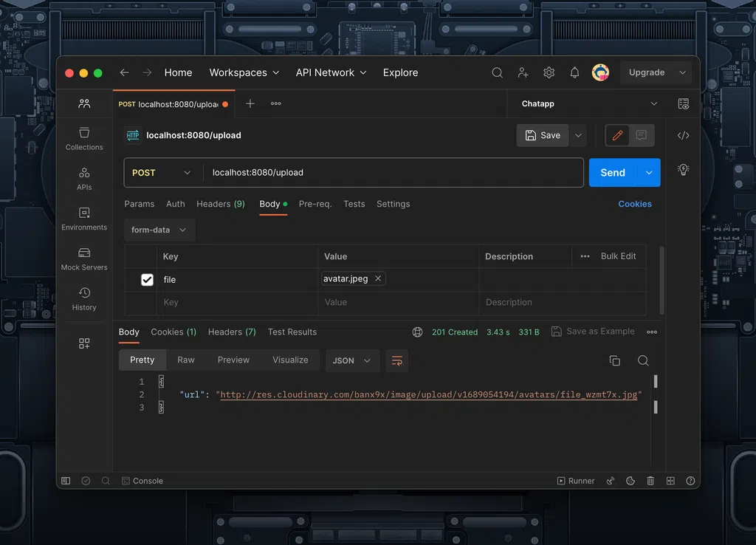
Task: Switch to the response Cookies (1) tab
Action: 173,332
